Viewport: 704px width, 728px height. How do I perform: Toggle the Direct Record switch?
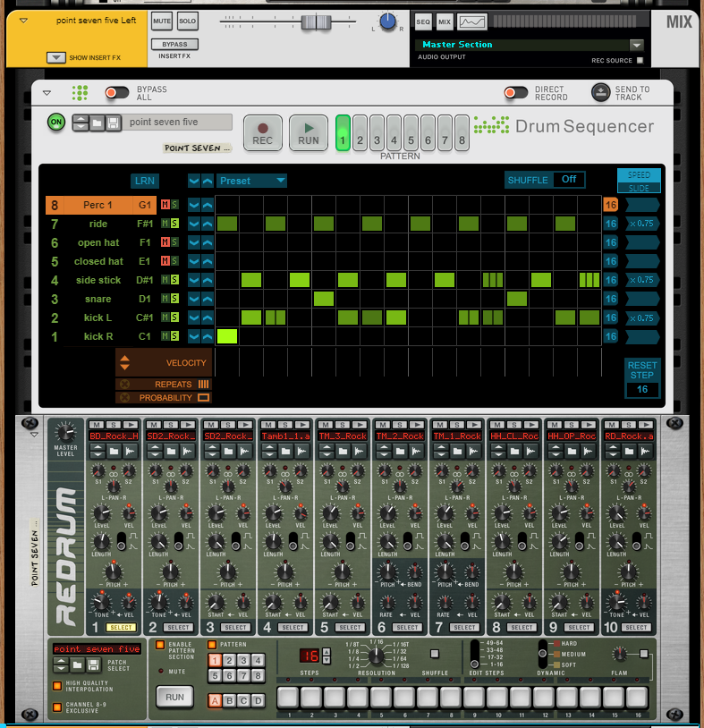point(515,92)
